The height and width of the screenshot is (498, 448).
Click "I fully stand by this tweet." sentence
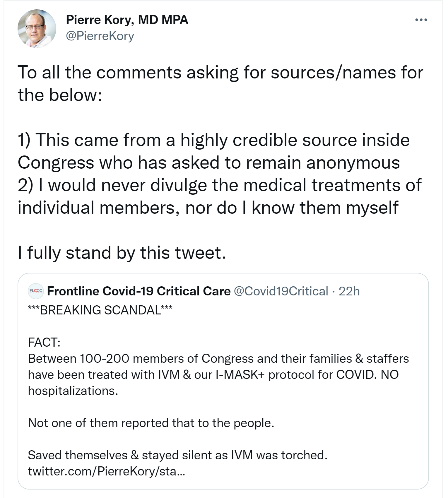pyautogui.click(x=122, y=252)
